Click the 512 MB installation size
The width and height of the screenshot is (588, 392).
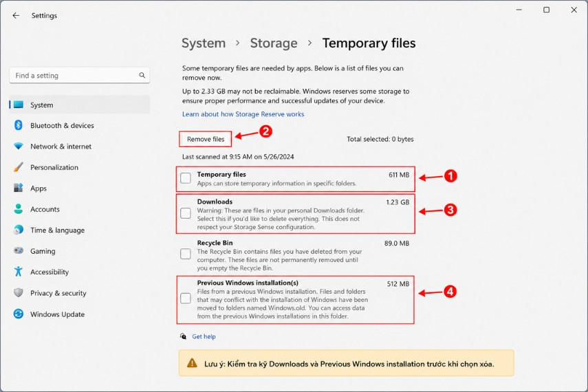coord(398,284)
